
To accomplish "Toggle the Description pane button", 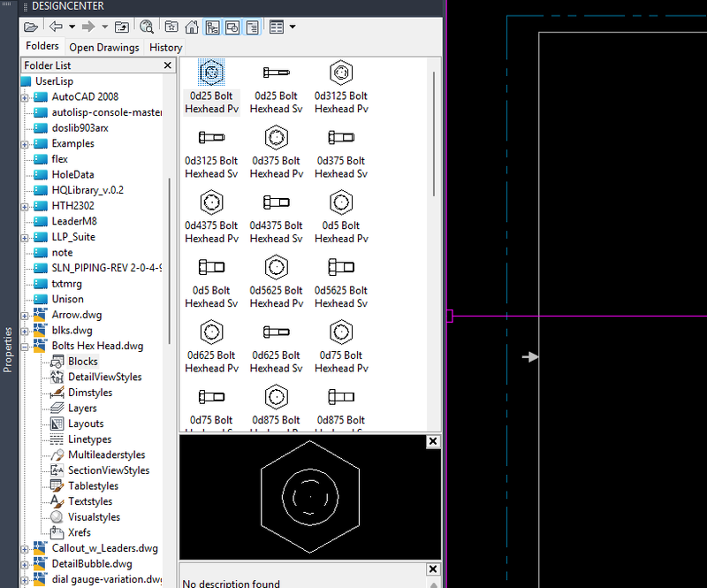I will click(x=253, y=27).
